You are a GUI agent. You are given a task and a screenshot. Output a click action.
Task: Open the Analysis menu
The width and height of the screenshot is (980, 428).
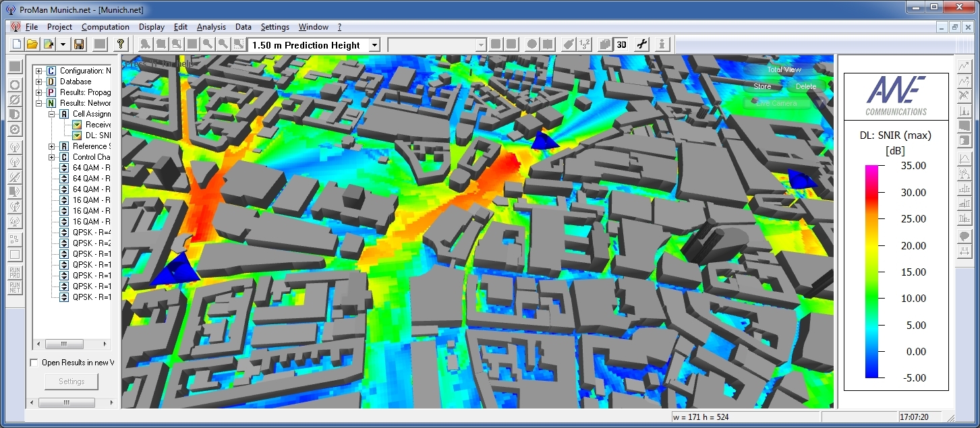pyautogui.click(x=211, y=27)
